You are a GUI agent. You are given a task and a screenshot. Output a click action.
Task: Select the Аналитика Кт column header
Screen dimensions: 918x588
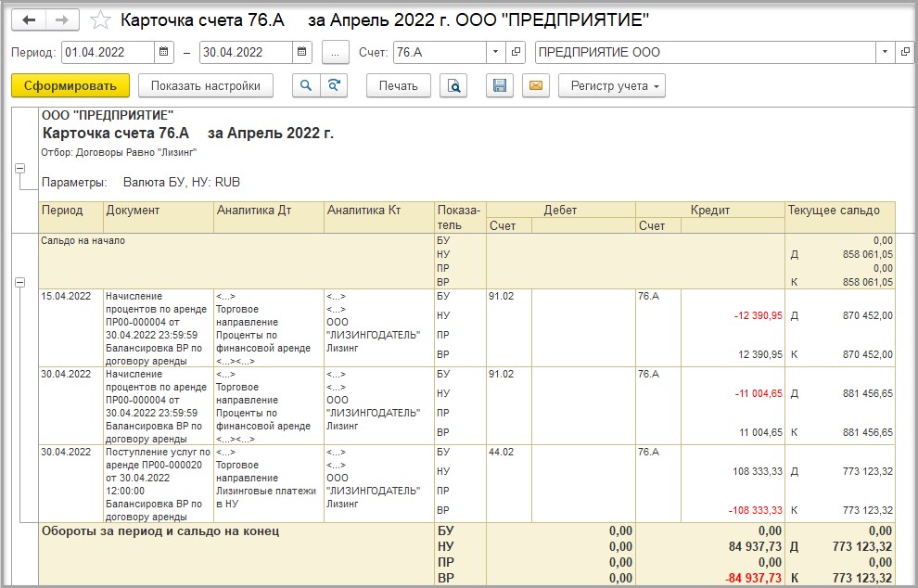click(379, 217)
